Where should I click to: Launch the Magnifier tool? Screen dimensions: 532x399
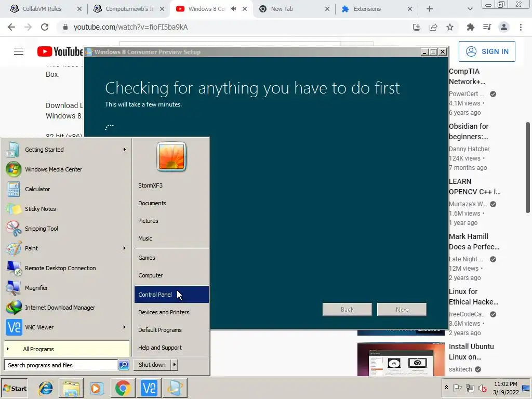pos(66,288)
